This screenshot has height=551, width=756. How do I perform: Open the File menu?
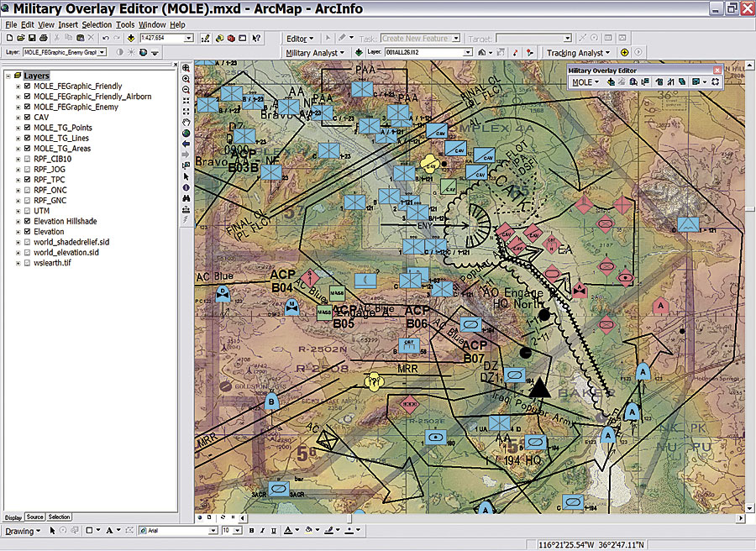[11, 24]
